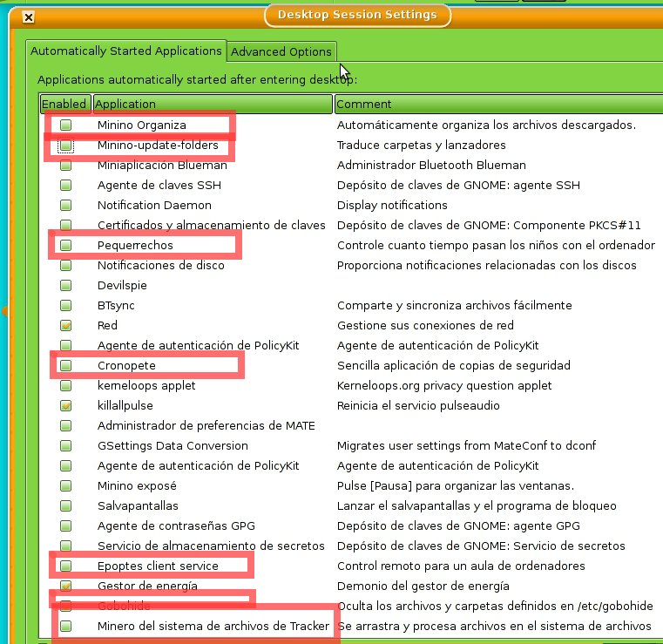Viewport: 663px width, 644px height.
Task: Toggle the Epoptes client service checkbox
Action: pyautogui.click(x=65, y=566)
